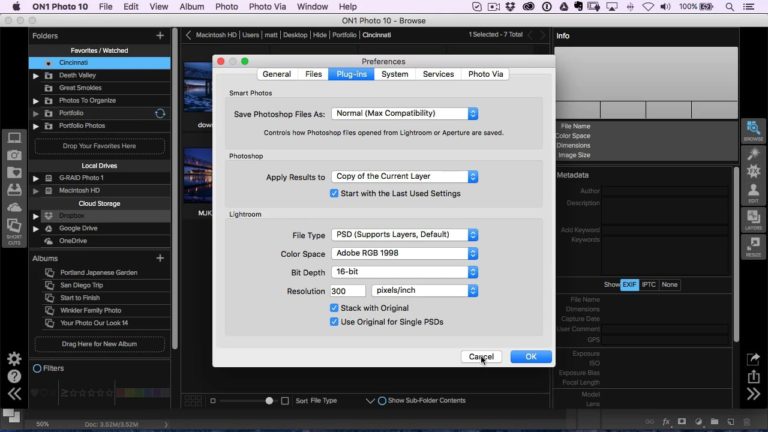Click the color label filter swatches
Screen dimensions: 768x432
click(x=143, y=392)
